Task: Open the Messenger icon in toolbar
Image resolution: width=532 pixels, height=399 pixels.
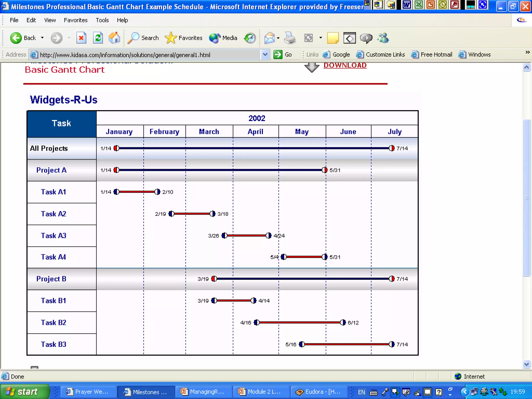Action: (x=383, y=38)
